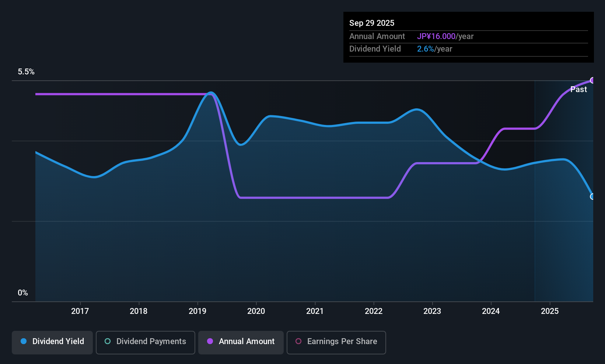
Task: Click the teal ring beside Dividend Payments
Action: (108, 341)
